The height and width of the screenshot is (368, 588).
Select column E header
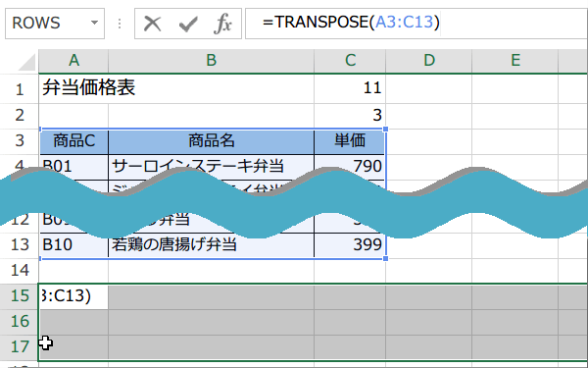[514, 60]
